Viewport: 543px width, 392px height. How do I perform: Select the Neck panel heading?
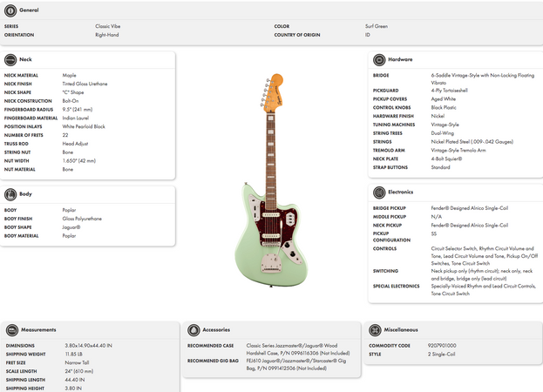[x=25, y=59]
